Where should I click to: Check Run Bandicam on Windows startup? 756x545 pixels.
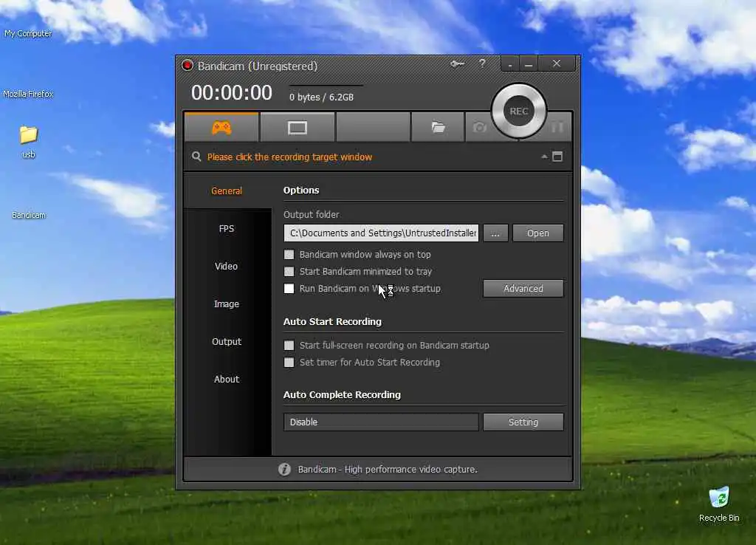click(289, 289)
